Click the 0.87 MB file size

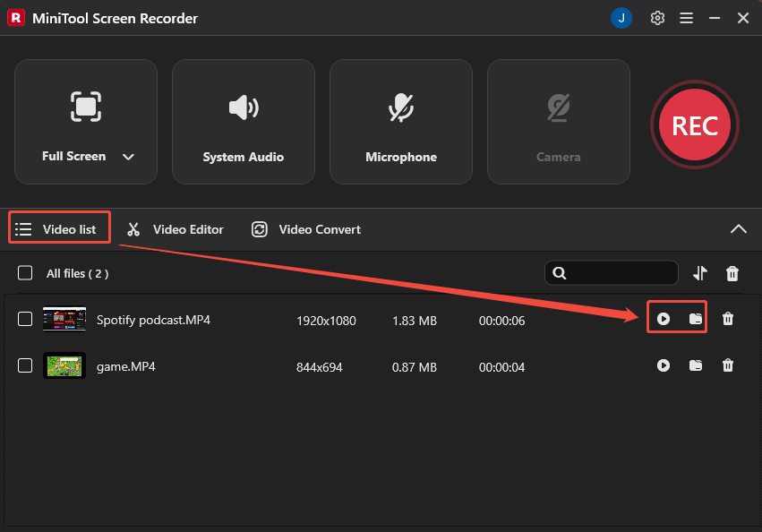(x=415, y=367)
